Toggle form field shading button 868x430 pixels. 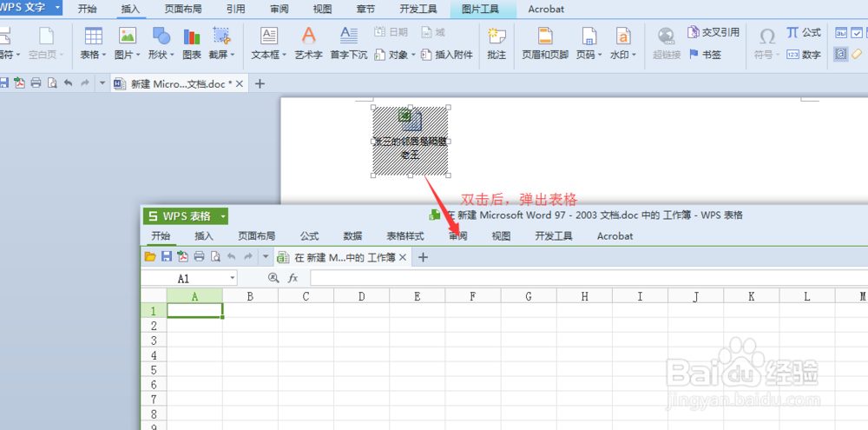(x=841, y=55)
